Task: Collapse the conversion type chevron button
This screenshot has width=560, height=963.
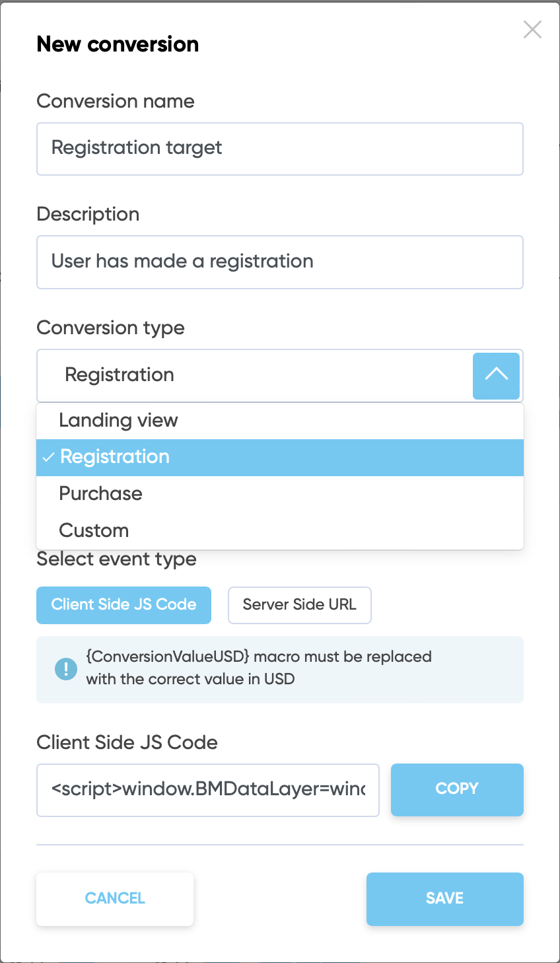Action: [x=496, y=375]
